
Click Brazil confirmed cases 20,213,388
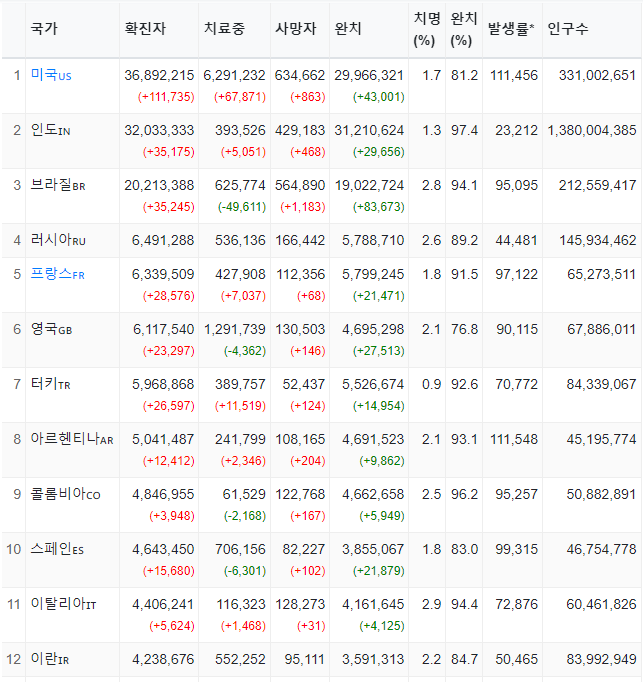point(159,185)
